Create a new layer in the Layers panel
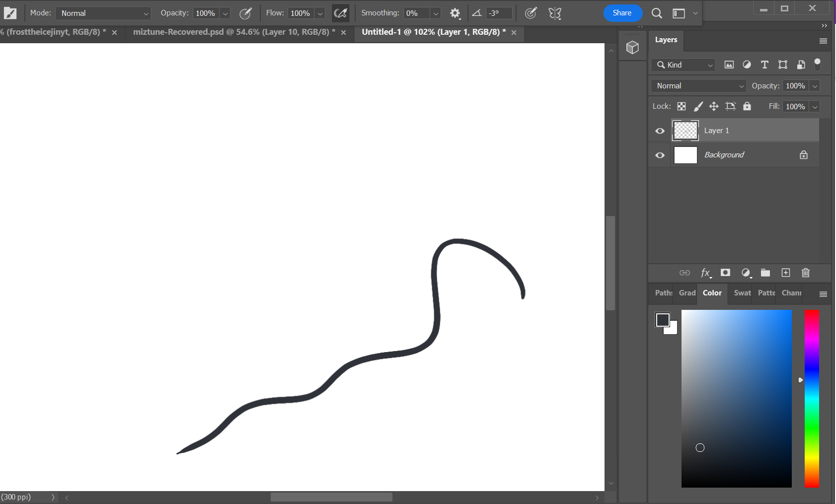This screenshot has height=504, width=836. [785, 273]
